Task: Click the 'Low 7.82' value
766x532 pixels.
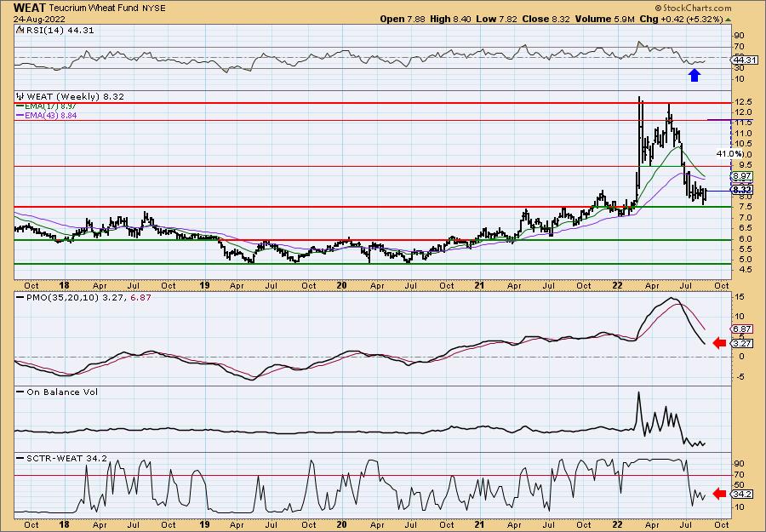Action: pyautogui.click(x=495, y=19)
